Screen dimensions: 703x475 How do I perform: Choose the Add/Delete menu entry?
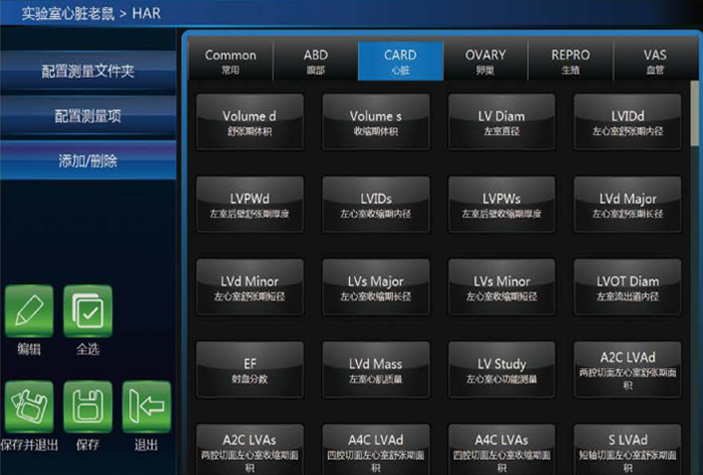88,160
